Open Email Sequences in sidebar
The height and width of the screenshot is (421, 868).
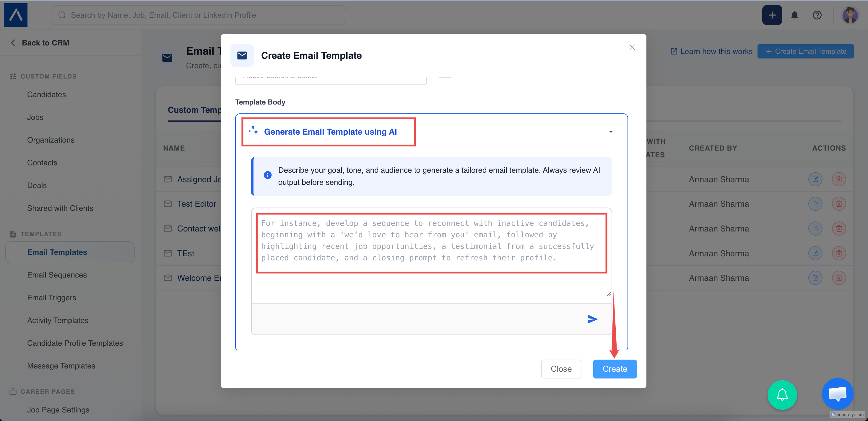pyautogui.click(x=57, y=275)
